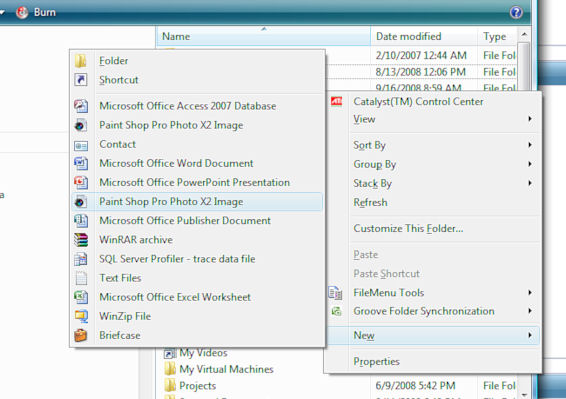Click the scrollbar up arrow in file list

[x=524, y=35]
